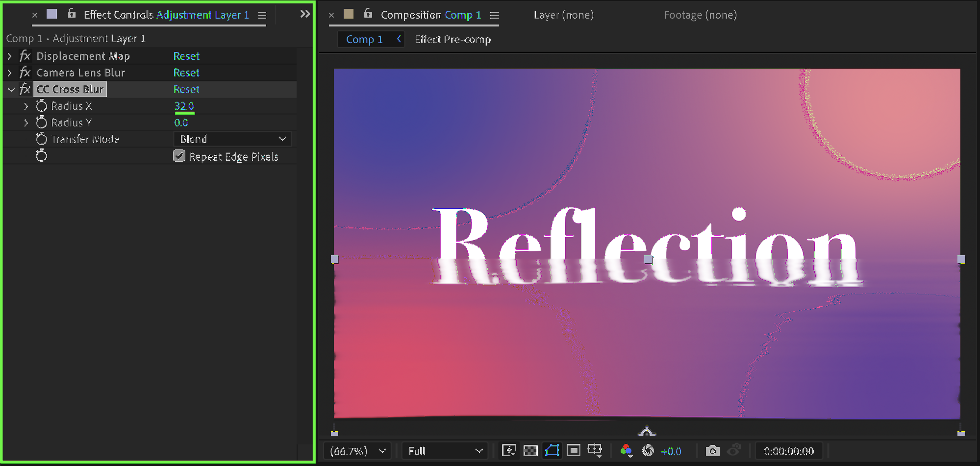The image size is (980, 466).
Task: Reset the Camera Lens Blur effect
Action: point(186,73)
